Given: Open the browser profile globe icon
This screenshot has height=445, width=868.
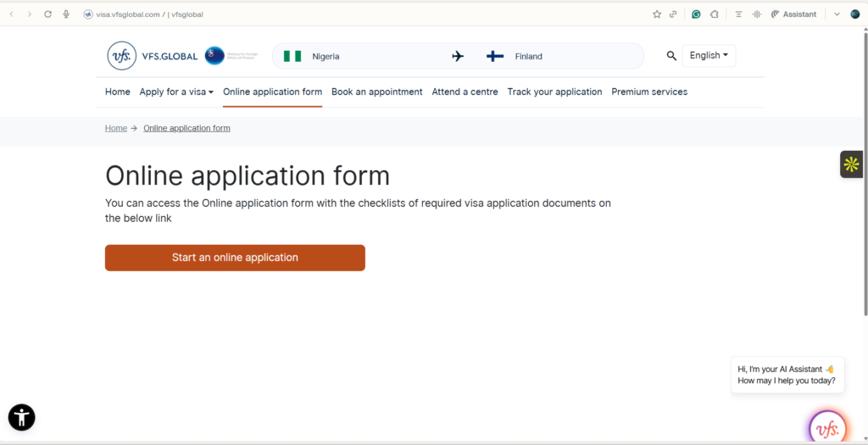Looking at the screenshot, I should click(855, 14).
